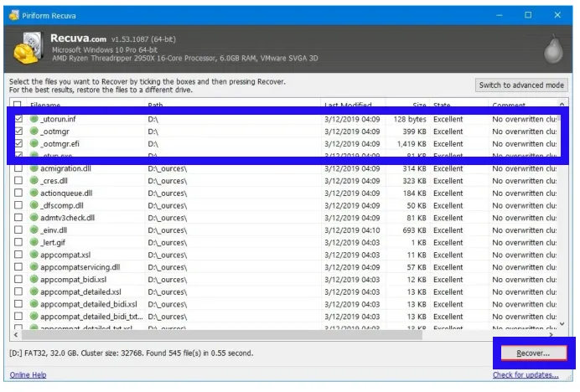
Task: Tick the _einv.dll checkbox
Action: [18, 230]
